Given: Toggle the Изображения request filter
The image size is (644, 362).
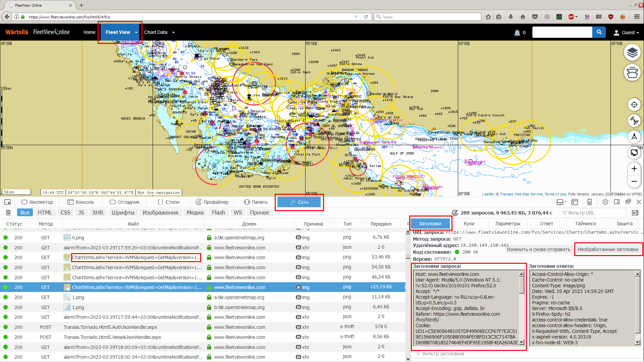Looking at the screenshot, I should (160, 213).
